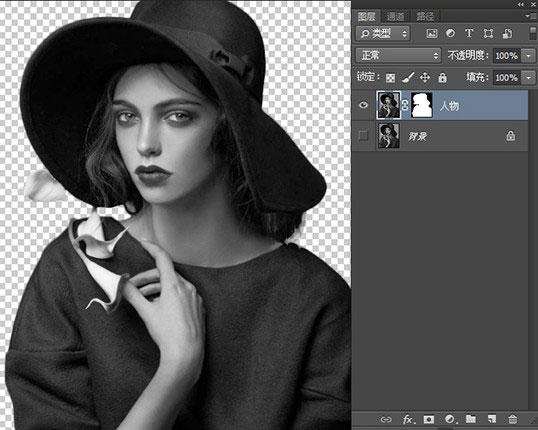Select the 人物 layer name
The height and width of the screenshot is (430, 538).
click(x=449, y=106)
